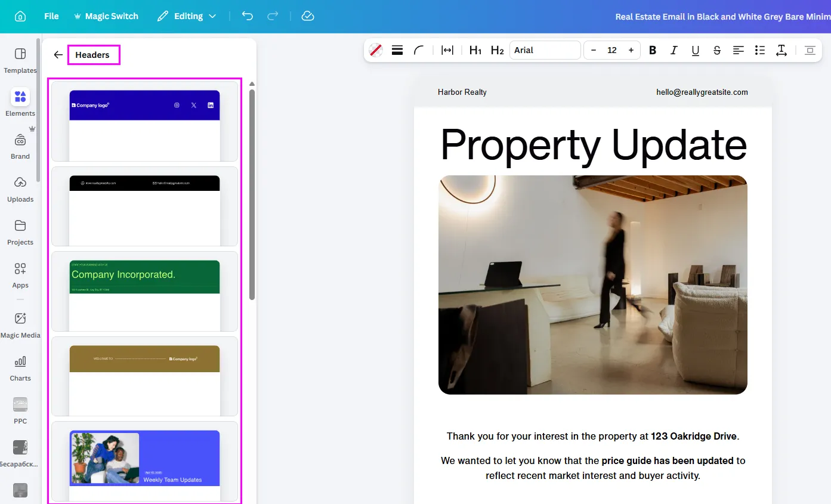Open the border style options
Image resolution: width=831 pixels, height=504 pixels.
[x=397, y=50]
